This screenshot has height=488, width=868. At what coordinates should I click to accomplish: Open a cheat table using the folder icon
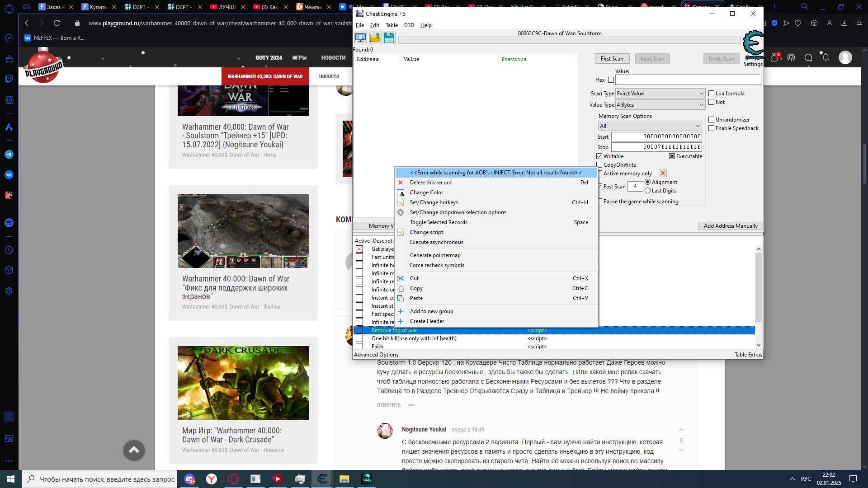tap(375, 38)
